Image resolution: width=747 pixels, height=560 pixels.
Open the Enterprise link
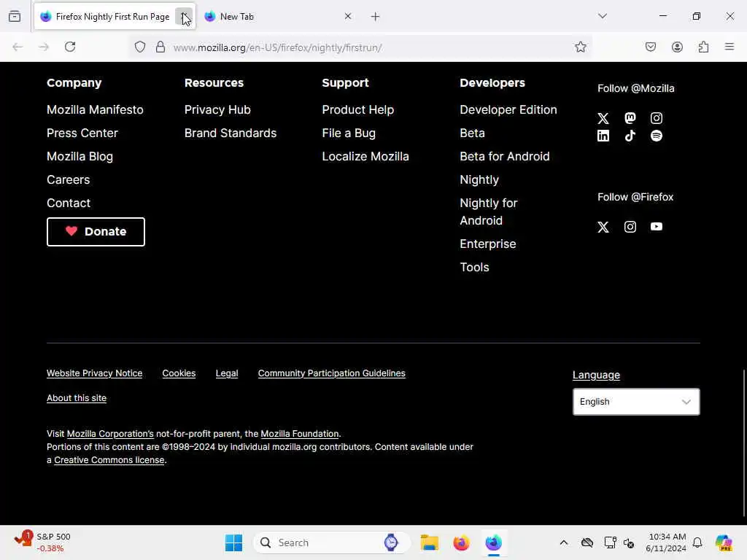coord(488,244)
